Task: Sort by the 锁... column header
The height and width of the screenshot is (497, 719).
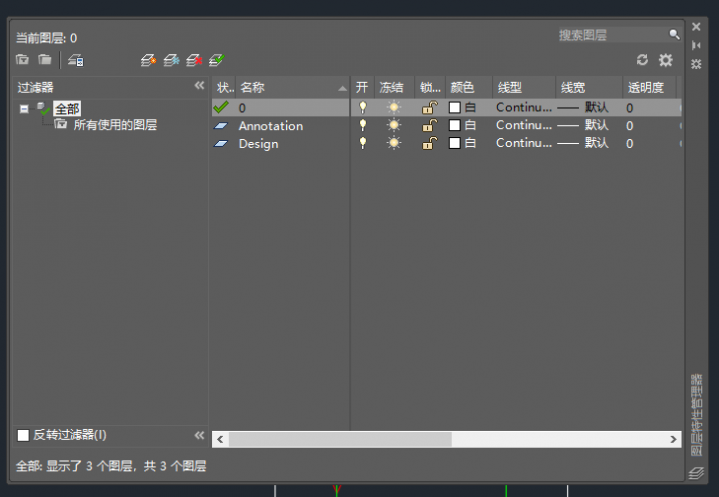Action: [x=430, y=88]
